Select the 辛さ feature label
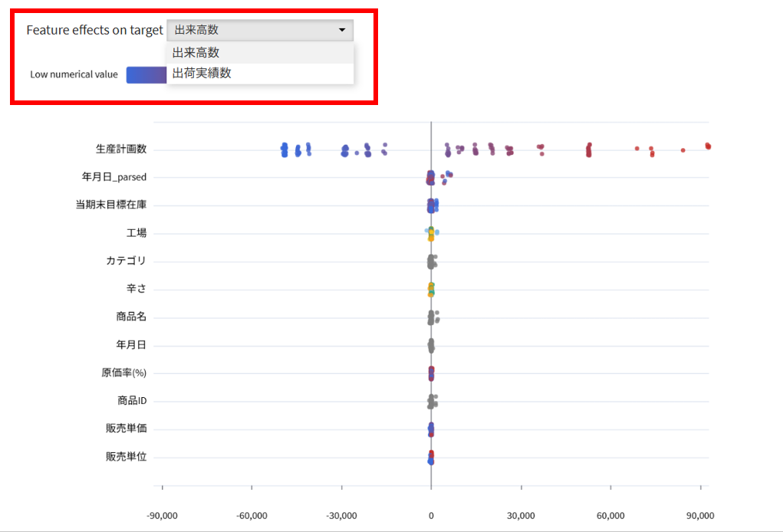 tap(137, 288)
